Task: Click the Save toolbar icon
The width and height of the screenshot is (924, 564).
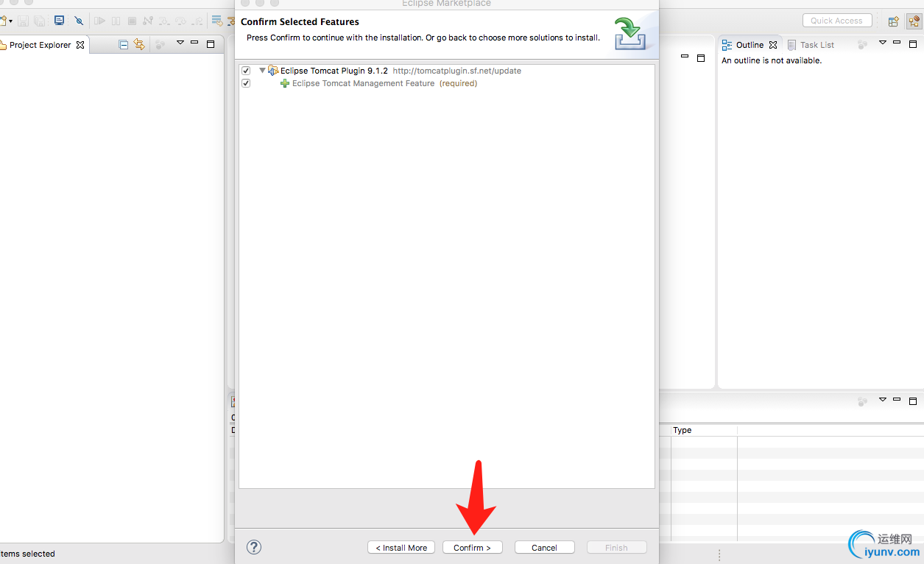Action: coord(23,21)
